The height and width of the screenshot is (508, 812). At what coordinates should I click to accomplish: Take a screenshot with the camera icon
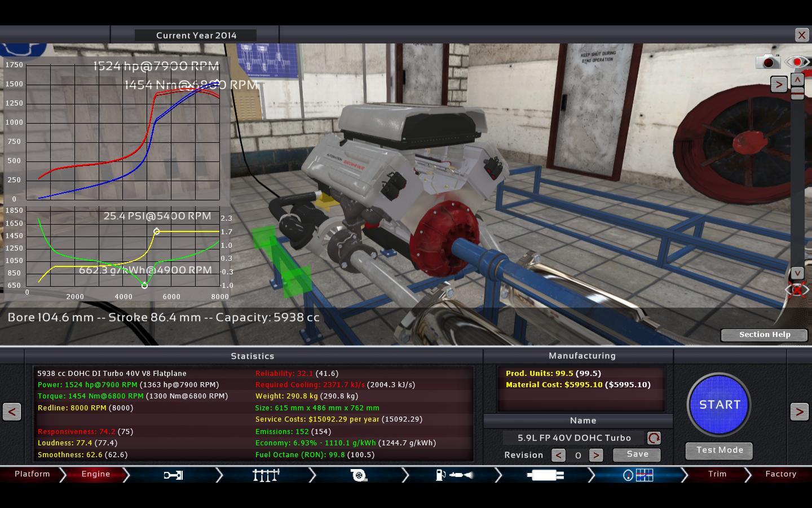(x=767, y=62)
